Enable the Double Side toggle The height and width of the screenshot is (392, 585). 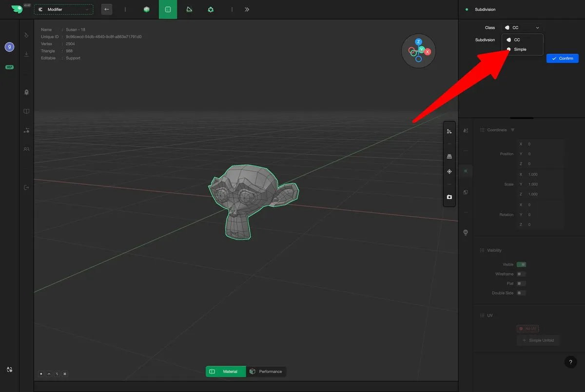pyautogui.click(x=521, y=293)
